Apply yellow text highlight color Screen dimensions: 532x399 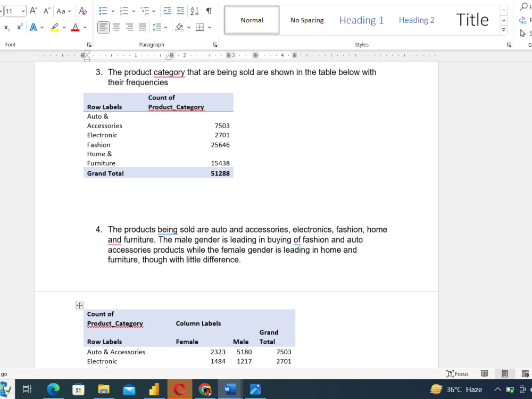pyautogui.click(x=55, y=27)
